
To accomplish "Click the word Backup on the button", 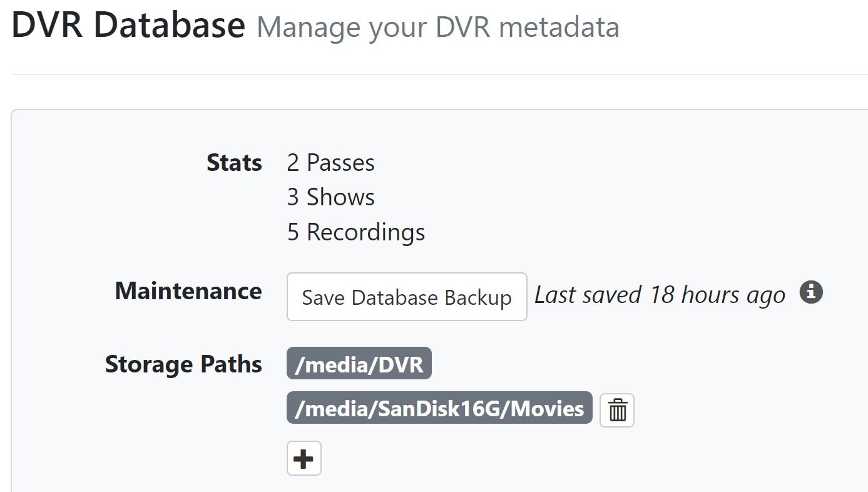I will point(477,297).
